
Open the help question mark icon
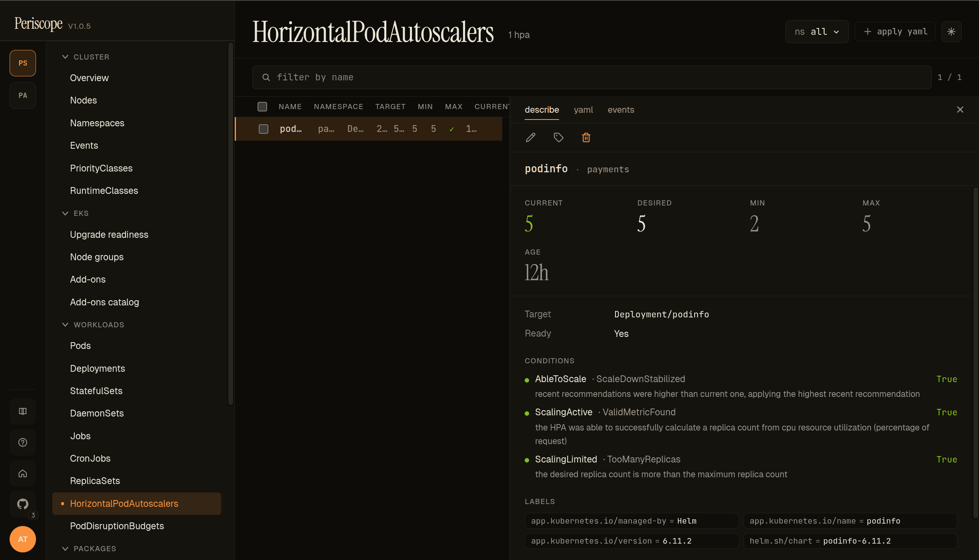[23, 442]
